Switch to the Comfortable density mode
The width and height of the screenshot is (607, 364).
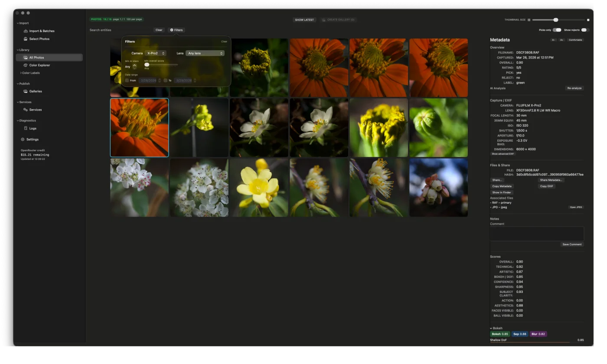point(575,40)
